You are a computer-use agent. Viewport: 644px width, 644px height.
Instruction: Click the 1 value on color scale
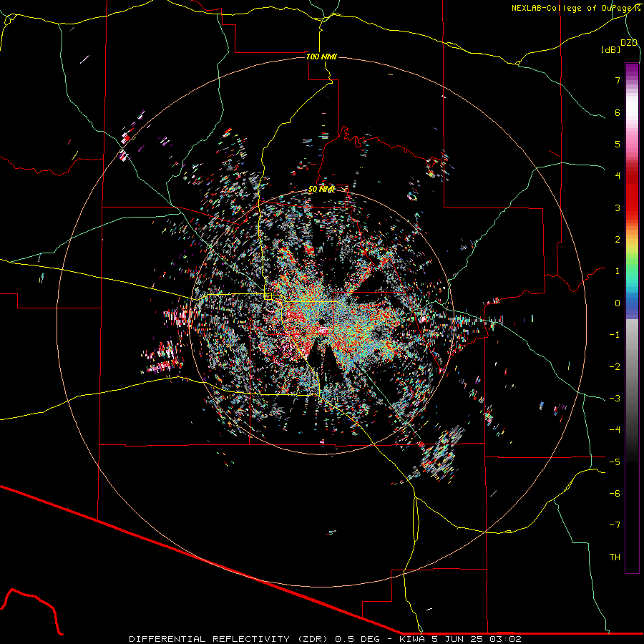pyautogui.click(x=618, y=271)
